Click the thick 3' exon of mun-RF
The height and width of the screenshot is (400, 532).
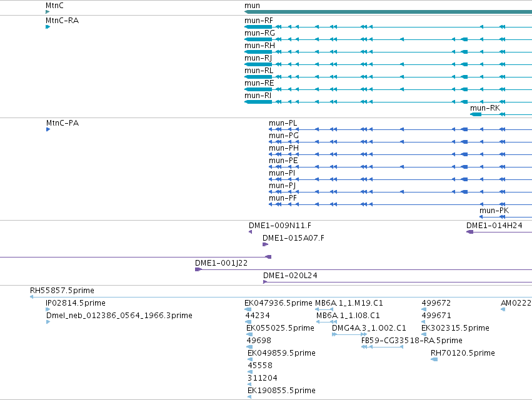258,27
